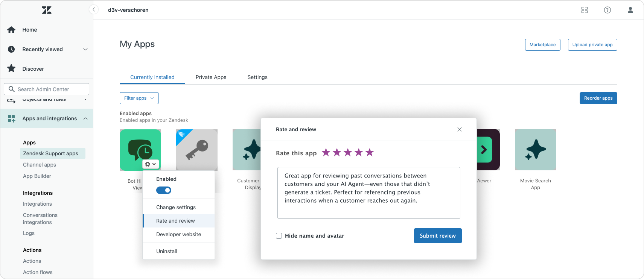
Task: Open the Customer Display app tile
Action: pyautogui.click(x=247, y=150)
